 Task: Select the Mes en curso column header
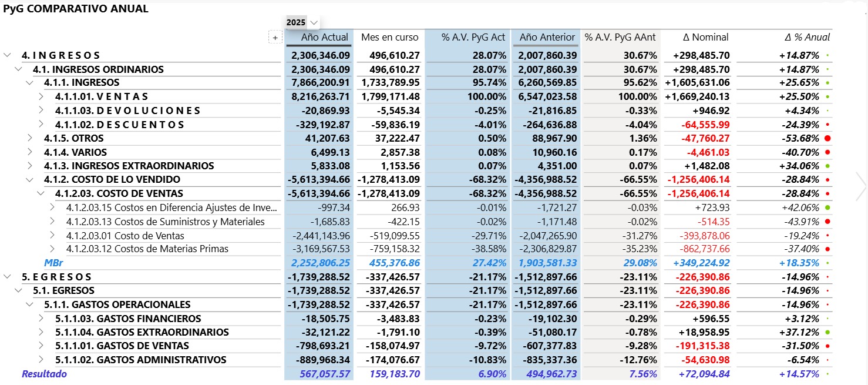click(390, 37)
